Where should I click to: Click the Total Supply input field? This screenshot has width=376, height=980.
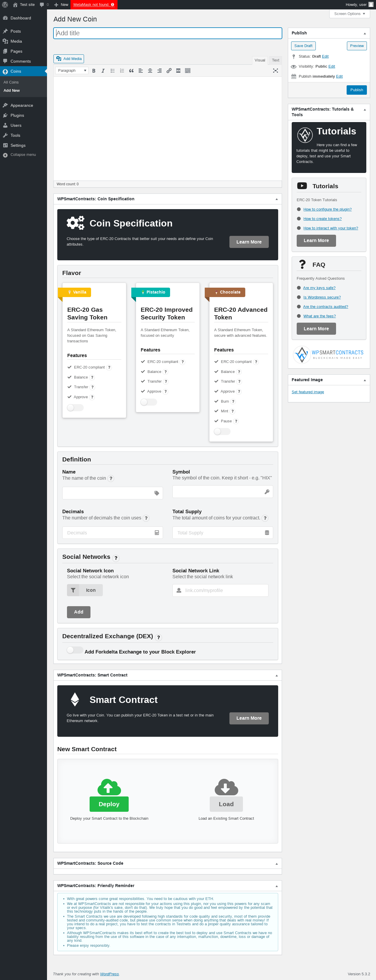223,533
